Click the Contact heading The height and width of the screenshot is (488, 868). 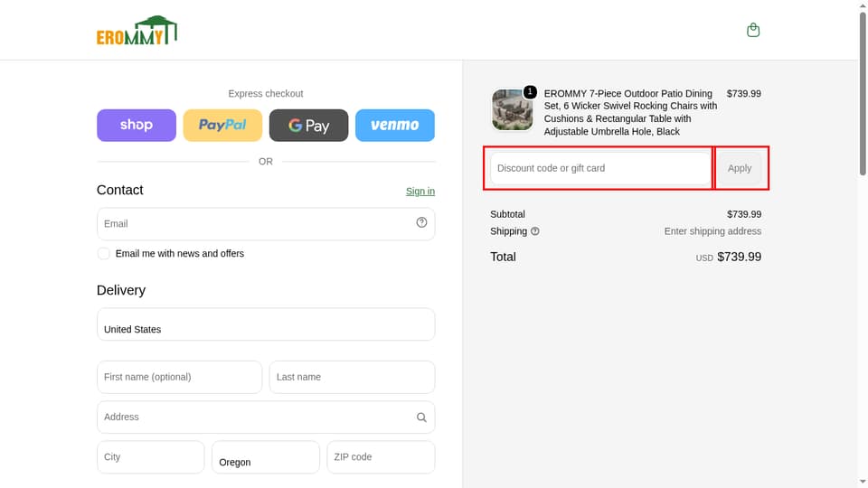[120, 190]
